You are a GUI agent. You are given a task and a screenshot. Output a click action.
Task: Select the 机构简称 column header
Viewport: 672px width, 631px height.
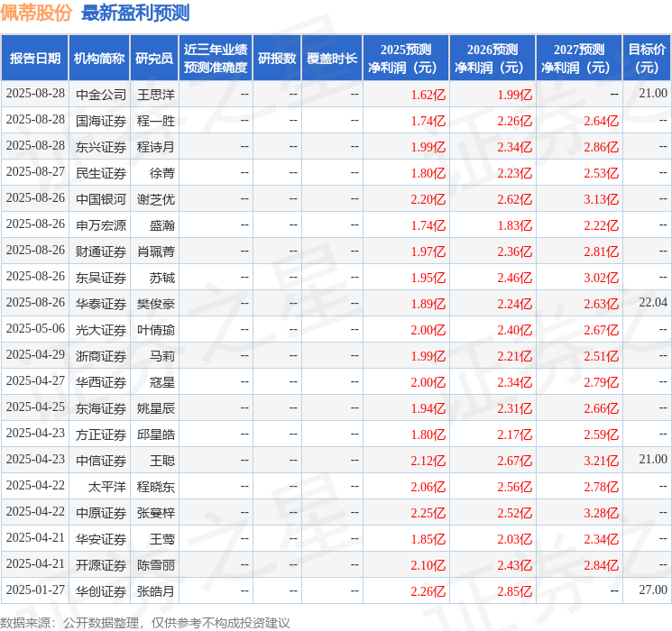[x=99, y=59]
